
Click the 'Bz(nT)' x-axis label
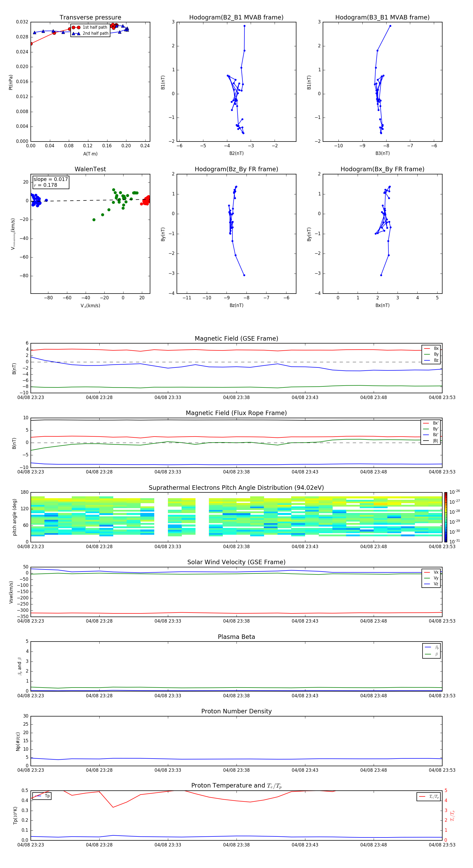coord(236,305)
